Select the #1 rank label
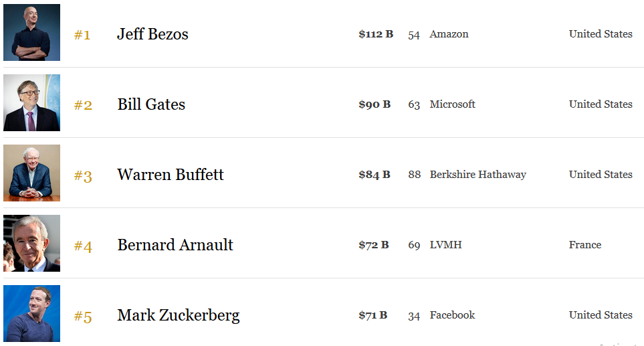The width and height of the screenshot is (644, 346). [82, 35]
